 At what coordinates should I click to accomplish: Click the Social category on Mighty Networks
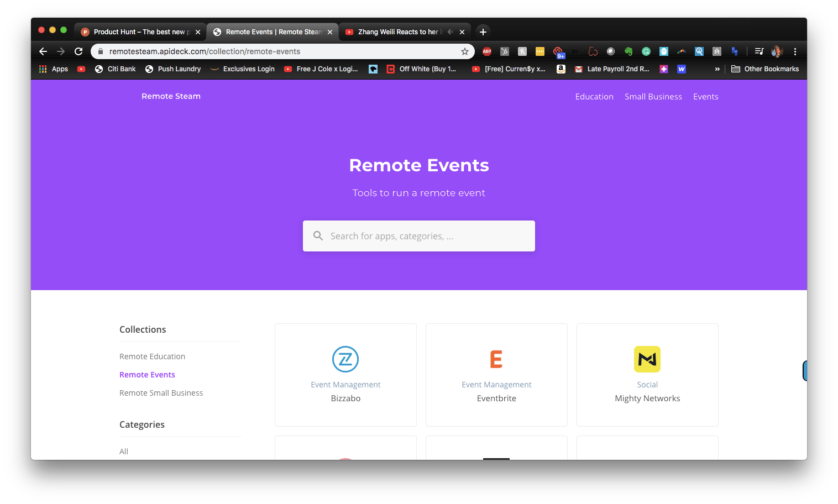[647, 385]
